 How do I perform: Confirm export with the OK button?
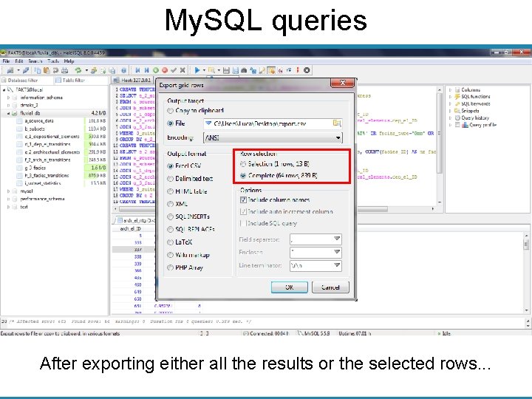point(290,287)
